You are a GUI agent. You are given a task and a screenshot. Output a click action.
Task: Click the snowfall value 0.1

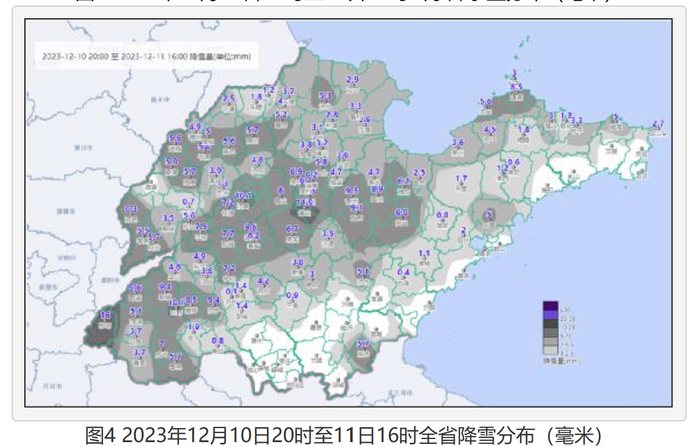tap(231, 292)
